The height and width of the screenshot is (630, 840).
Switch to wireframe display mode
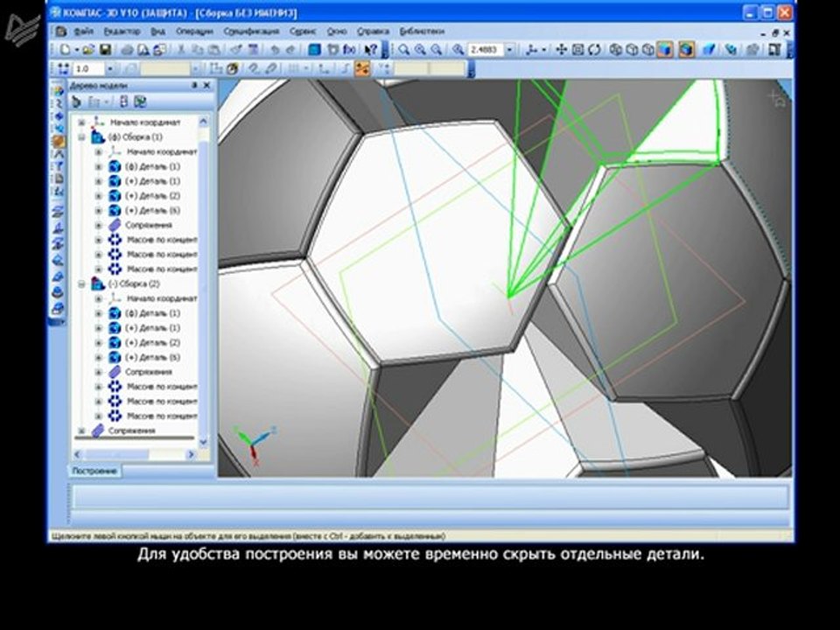pyautogui.click(x=615, y=50)
